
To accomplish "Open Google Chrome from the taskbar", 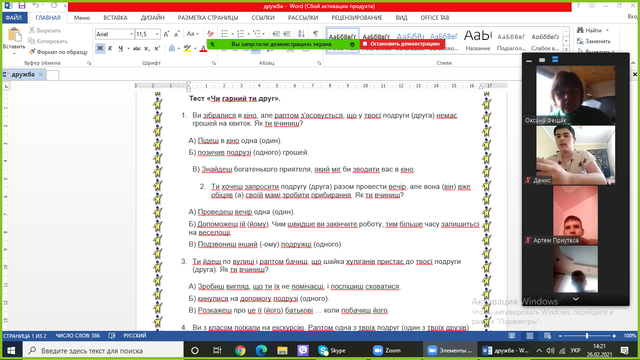I will [x=240, y=350].
